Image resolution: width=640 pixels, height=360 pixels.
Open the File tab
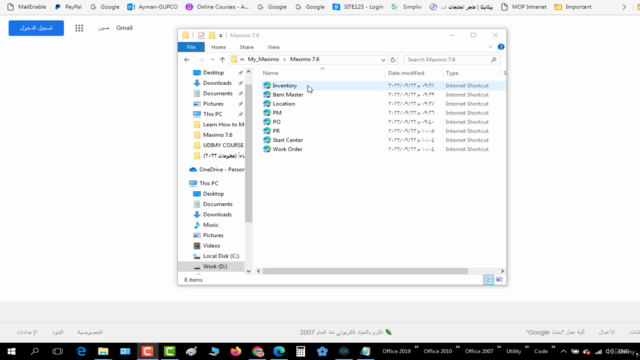click(x=191, y=47)
